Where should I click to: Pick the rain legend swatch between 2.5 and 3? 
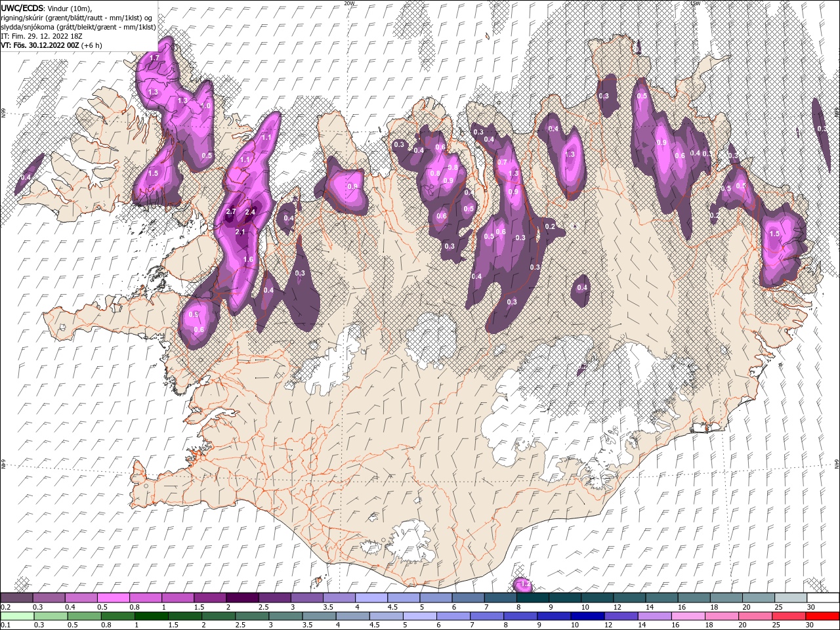coord(251,616)
